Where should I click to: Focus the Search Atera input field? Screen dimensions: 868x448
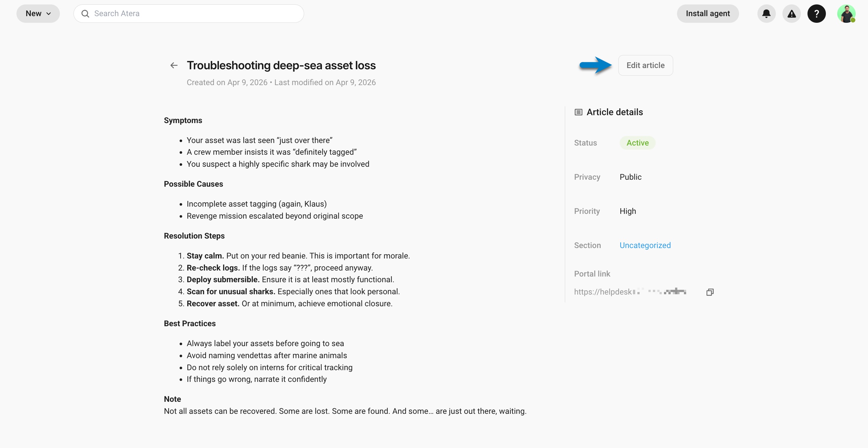(189, 14)
